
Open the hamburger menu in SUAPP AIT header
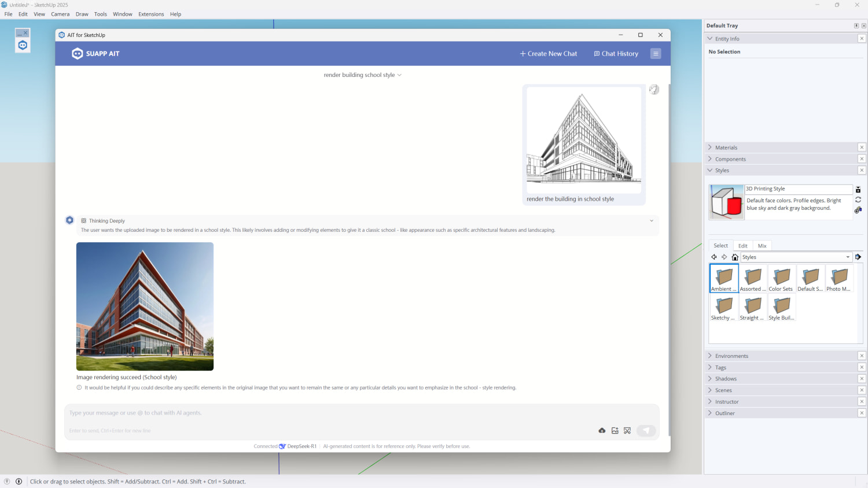click(656, 54)
